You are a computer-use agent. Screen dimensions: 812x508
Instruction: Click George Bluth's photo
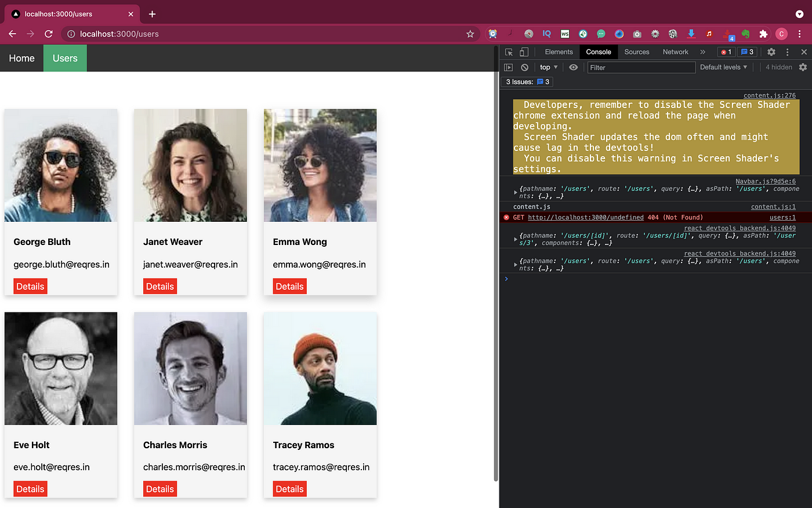pyautogui.click(x=61, y=165)
